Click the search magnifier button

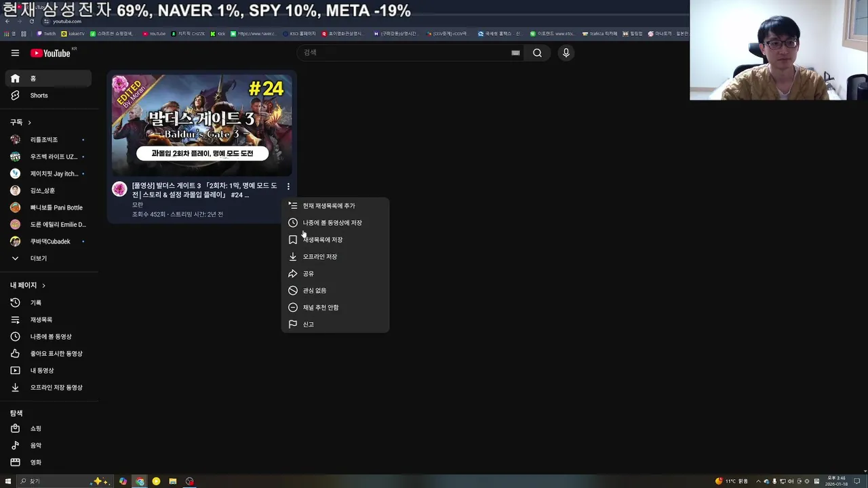coord(537,53)
